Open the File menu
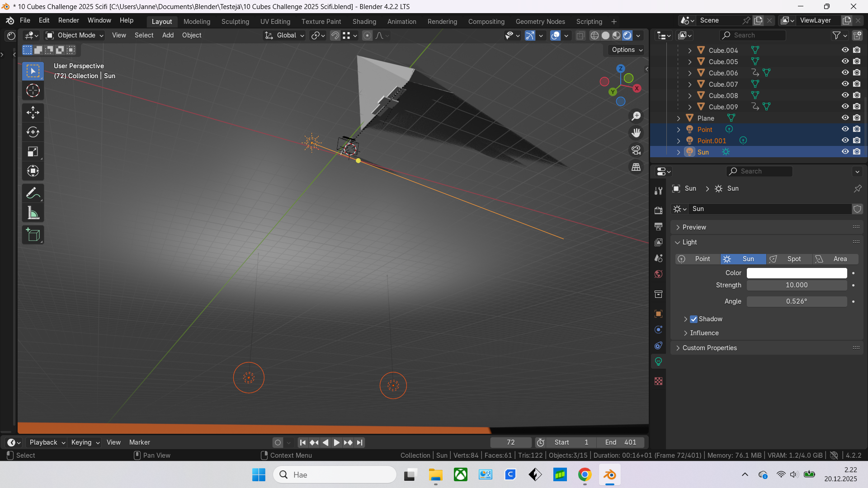Screen dimensions: 868x488 point(25,20)
